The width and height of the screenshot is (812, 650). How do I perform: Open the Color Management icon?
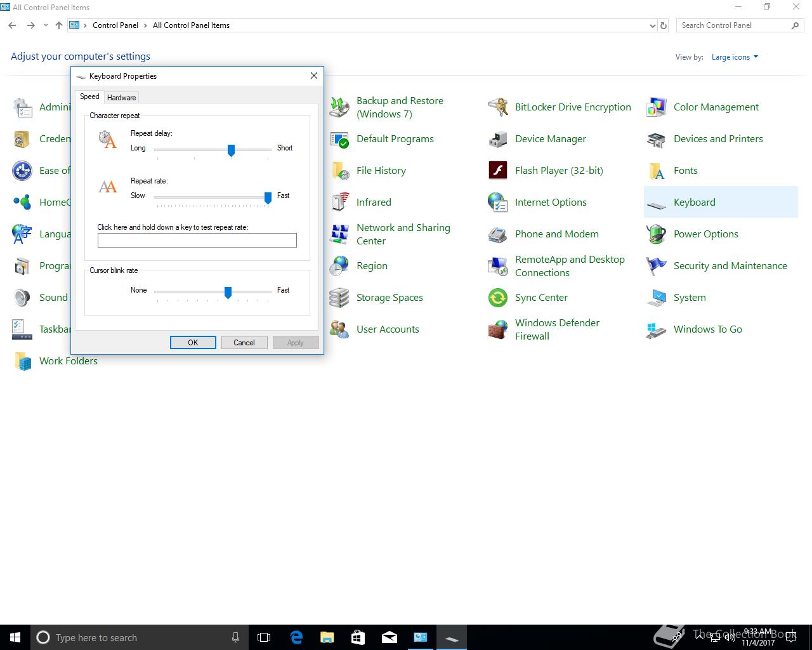coord(657,107)
